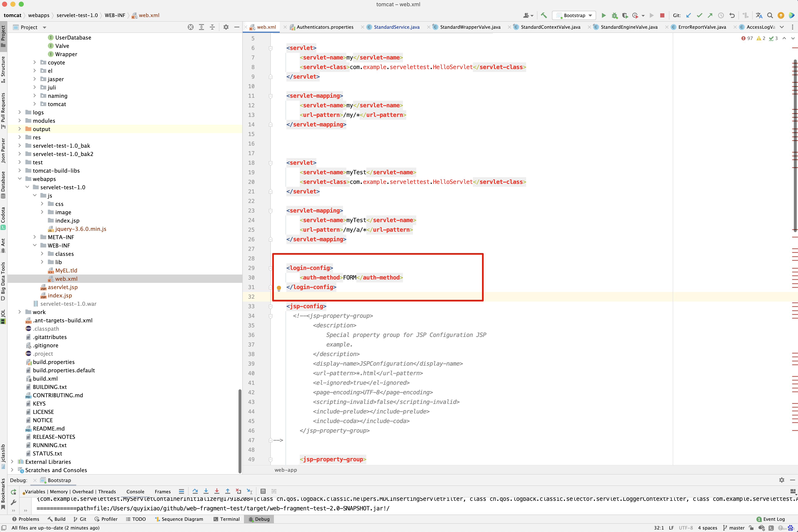Click the Evaluate Expression calculator icon
The width and height of the screenshot is (798, 532).
click(263, 491)
